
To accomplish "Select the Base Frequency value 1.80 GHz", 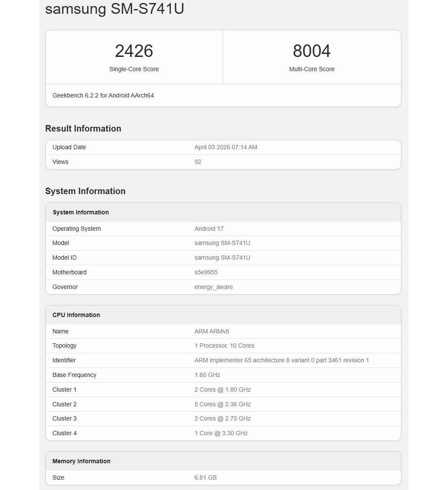I will tap(207, 375).
